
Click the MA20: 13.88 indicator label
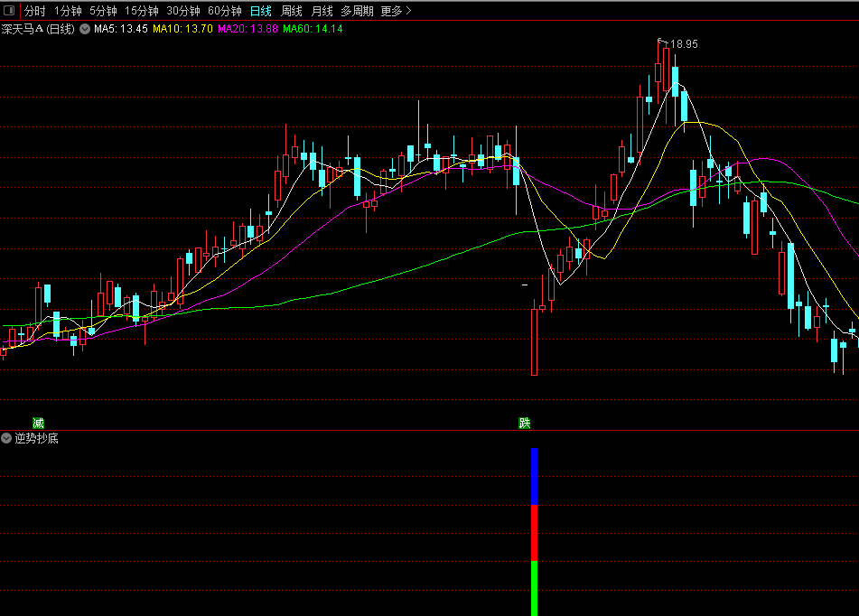pos(247,29)
